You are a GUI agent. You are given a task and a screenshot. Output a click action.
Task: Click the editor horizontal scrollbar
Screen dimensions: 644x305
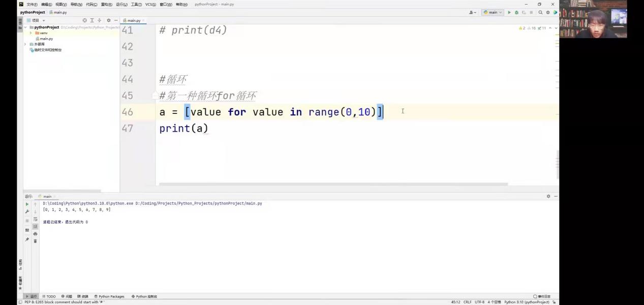point(333,184)
